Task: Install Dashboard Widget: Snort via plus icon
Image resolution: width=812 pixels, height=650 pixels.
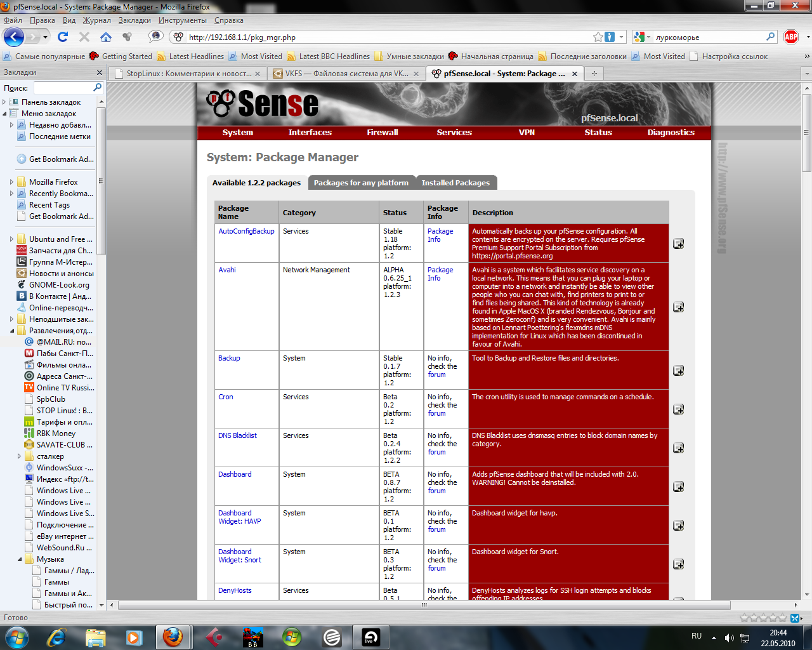Action: 678,564
